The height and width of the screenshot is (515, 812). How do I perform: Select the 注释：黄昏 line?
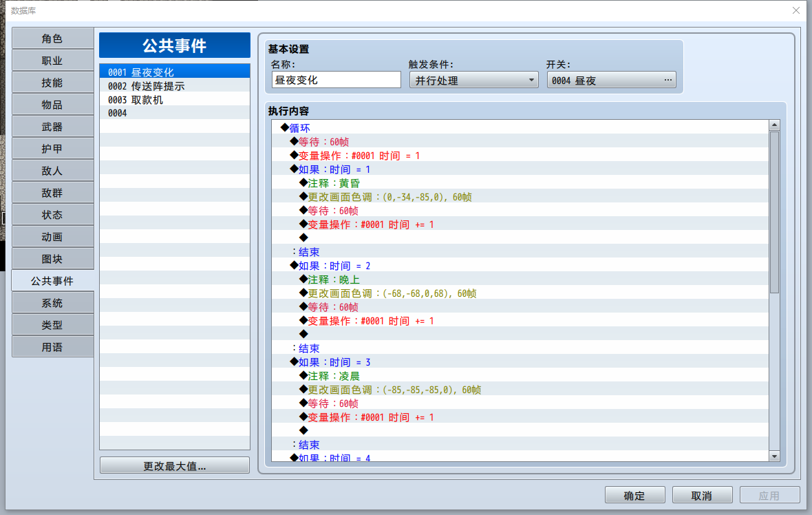[520, 183]
